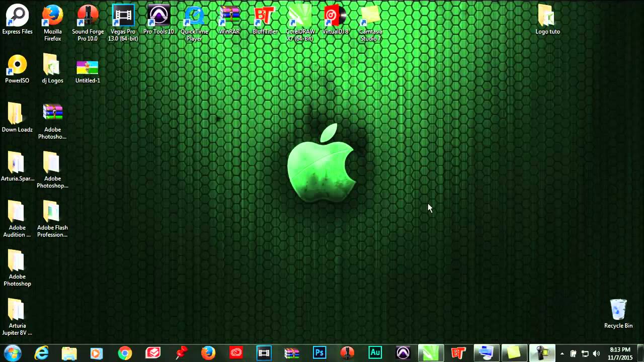Select the Down Loadz folder
The height and width of the screenshot is (362, 644).
[x=17, y=118]
